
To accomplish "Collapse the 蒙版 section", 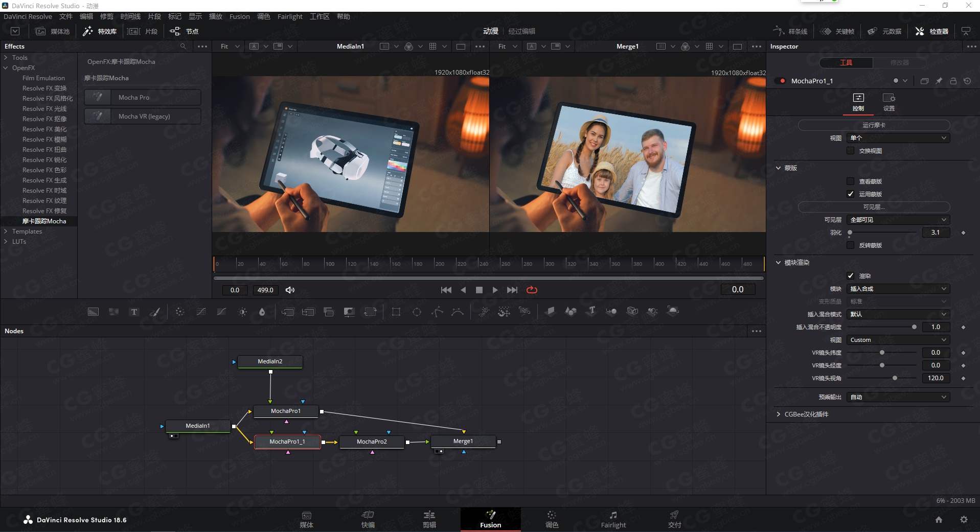I will [778, 168].
